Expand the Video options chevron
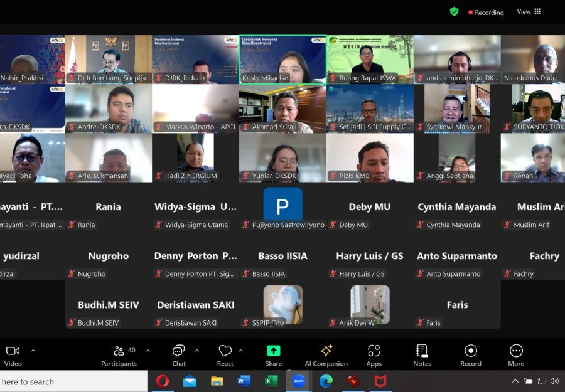The image size is (565, 392). [33, 350]
